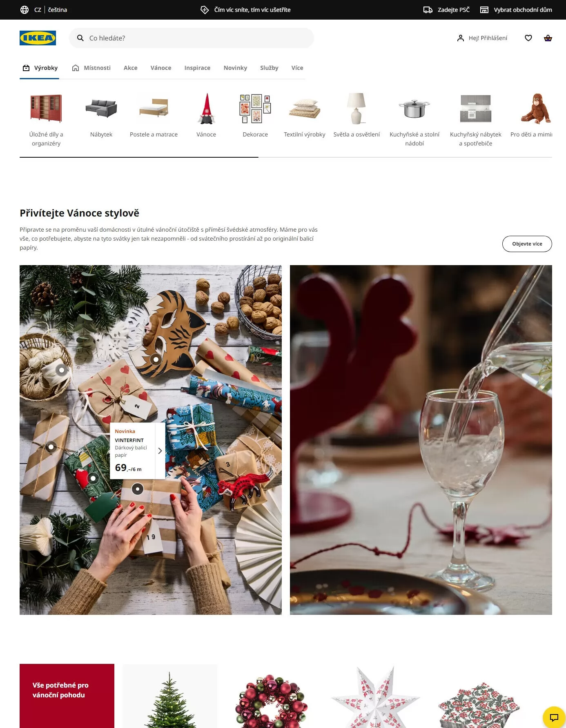Select the Vánoce navigation tab
The width and height of the screenshot is (566, 728).
click(161, 68)
